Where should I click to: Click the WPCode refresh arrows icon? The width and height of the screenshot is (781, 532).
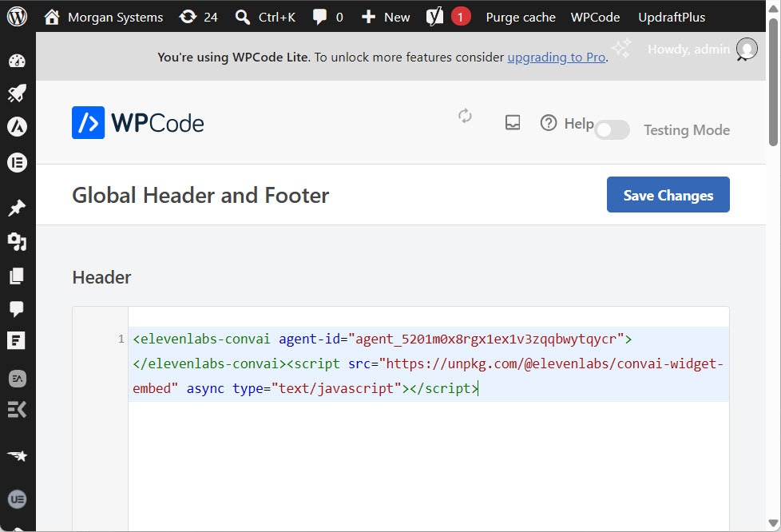coord(465,116)
